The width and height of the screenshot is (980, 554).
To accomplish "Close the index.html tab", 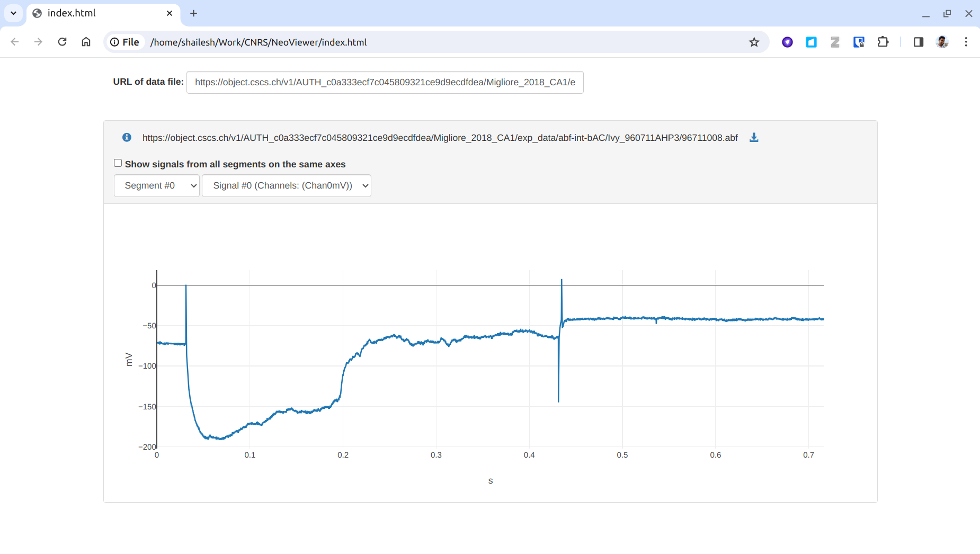I will (170, 13).
